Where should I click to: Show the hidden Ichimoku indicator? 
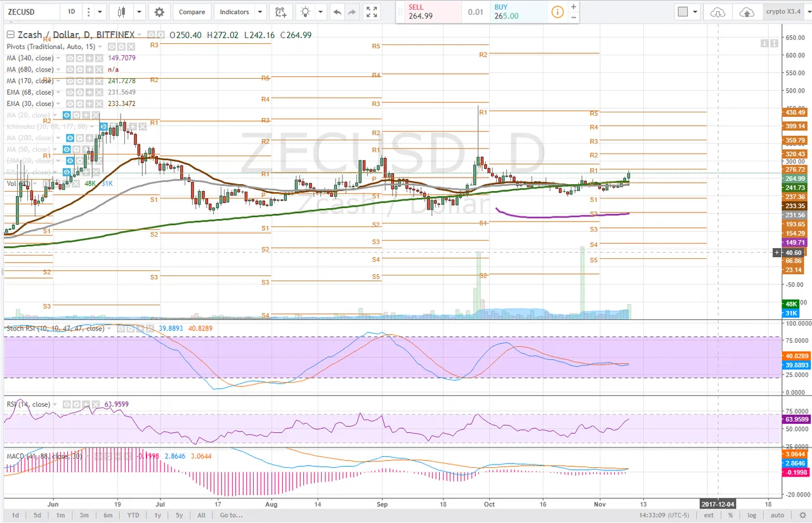103,126
